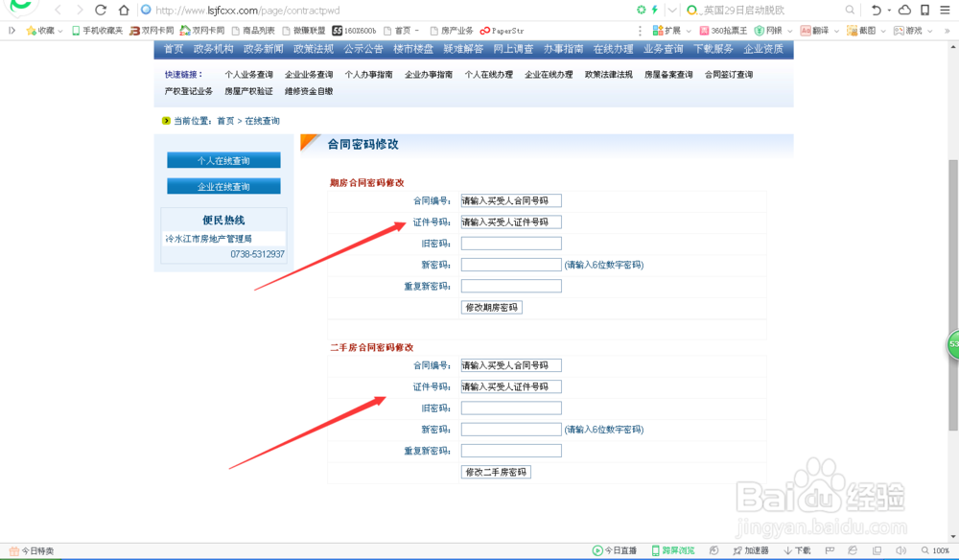Click the page vertical scrollbar
Viewport: 959px width, 560px height.
point(953,293)
